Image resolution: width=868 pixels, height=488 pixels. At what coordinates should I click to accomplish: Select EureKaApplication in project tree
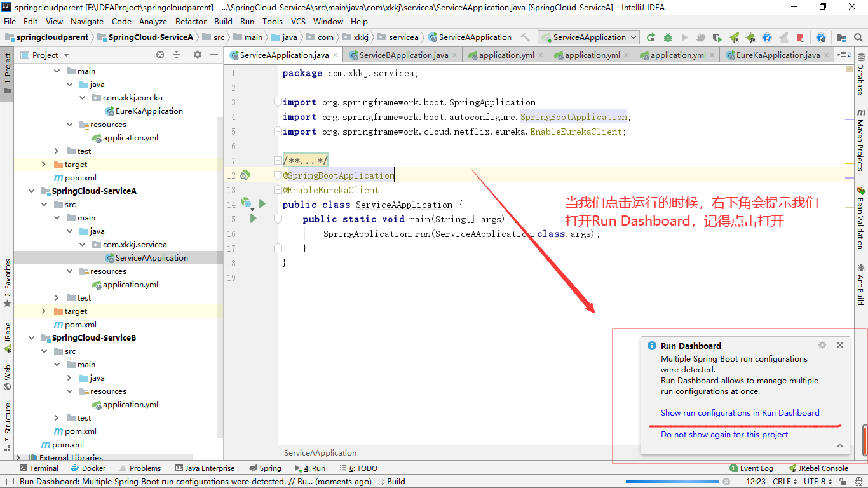144,111
